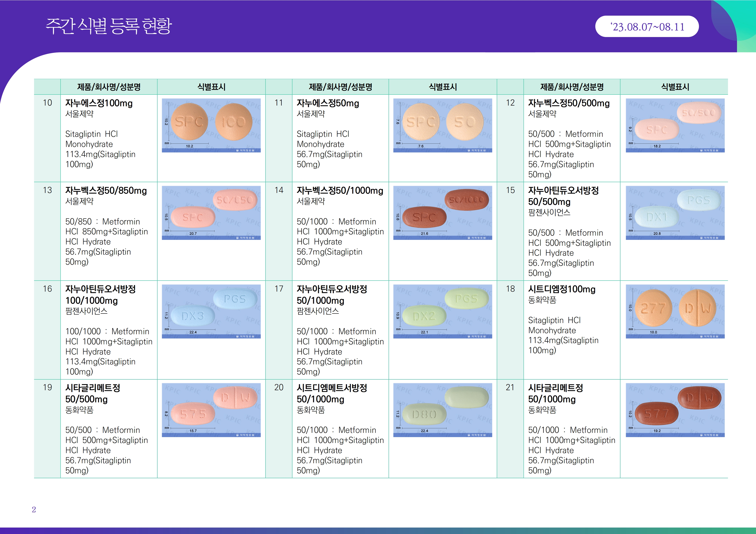Click the date range badge '23.08.07~08.11
The height and width of the screenshot is (534, 756).
[647, 27]
